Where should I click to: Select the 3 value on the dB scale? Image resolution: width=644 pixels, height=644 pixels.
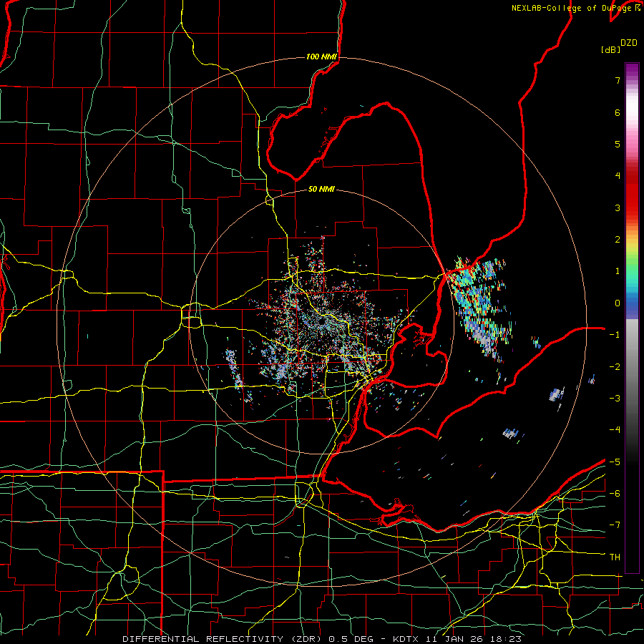click(618, 208)
